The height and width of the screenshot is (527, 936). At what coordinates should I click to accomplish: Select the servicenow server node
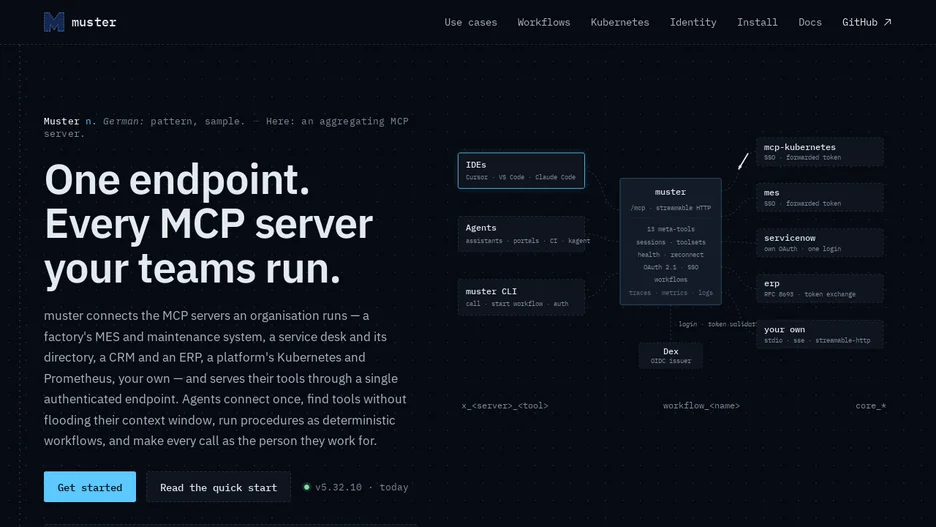click(x=820, y=243)
